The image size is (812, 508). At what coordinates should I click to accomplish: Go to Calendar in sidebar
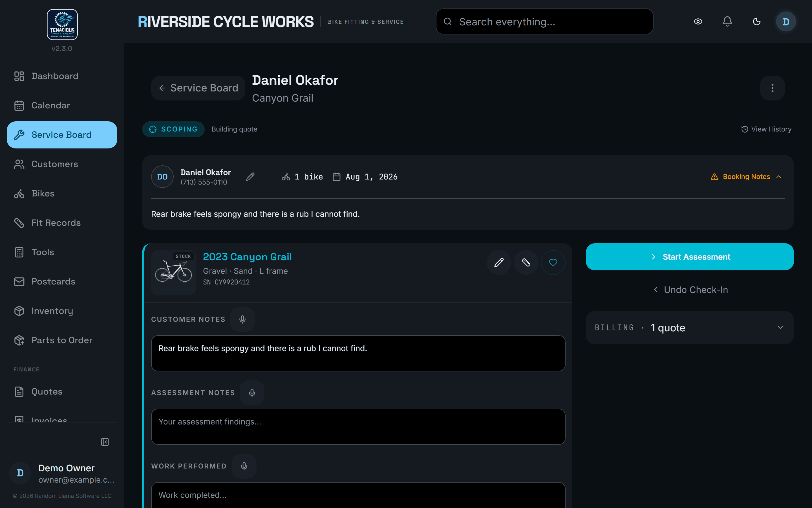point(62,106)
